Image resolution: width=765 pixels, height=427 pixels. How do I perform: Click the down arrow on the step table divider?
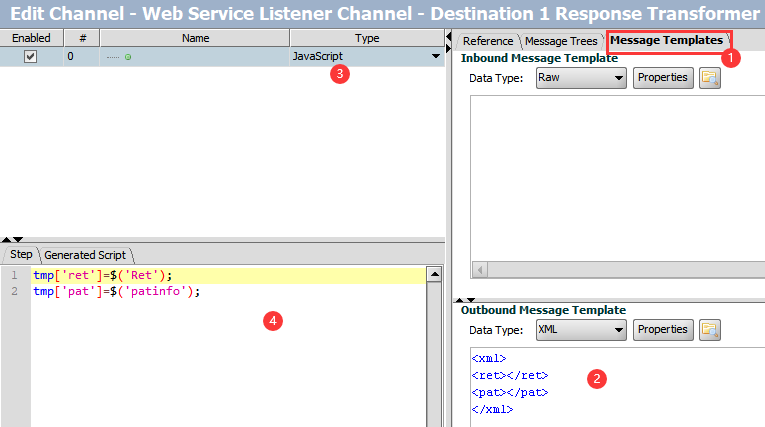coord(18,240)
